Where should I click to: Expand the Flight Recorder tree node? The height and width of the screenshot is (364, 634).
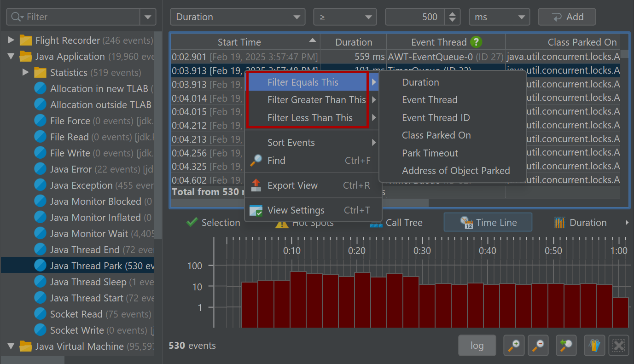11,40
